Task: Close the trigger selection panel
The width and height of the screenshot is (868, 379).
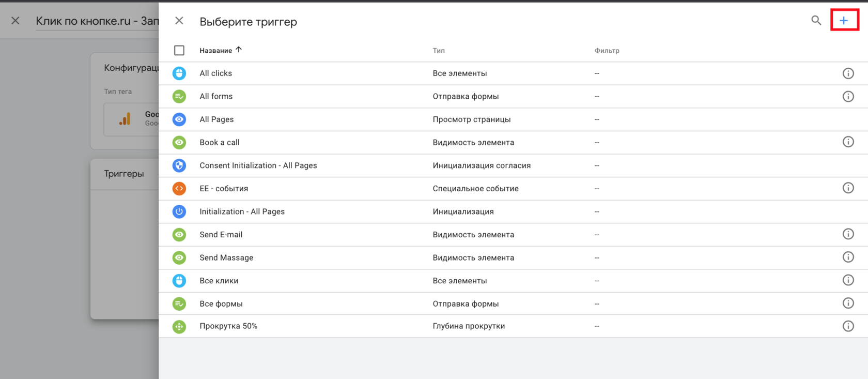Action: tap(179, 21)
